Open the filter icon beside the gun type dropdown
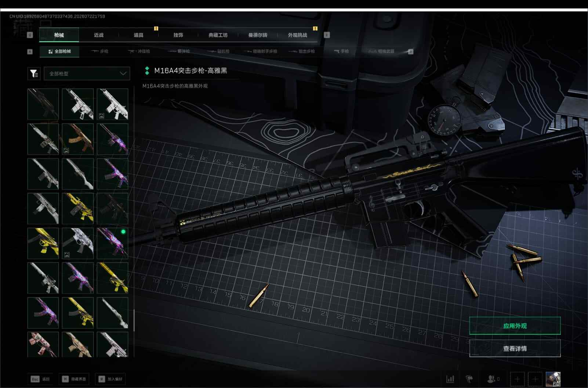588x388 pixels. pos(34,73)
